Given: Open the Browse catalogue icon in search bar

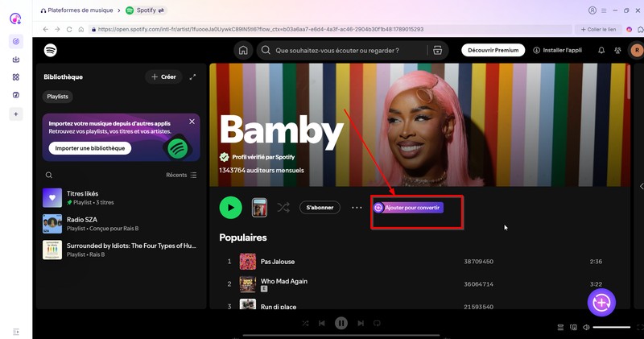Looking at the screenshot, I should [x=437, y=50].
